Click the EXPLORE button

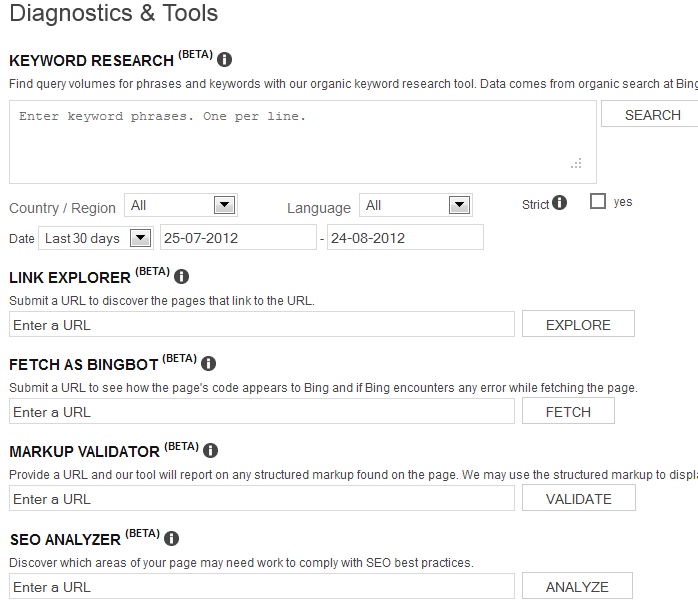578,325
